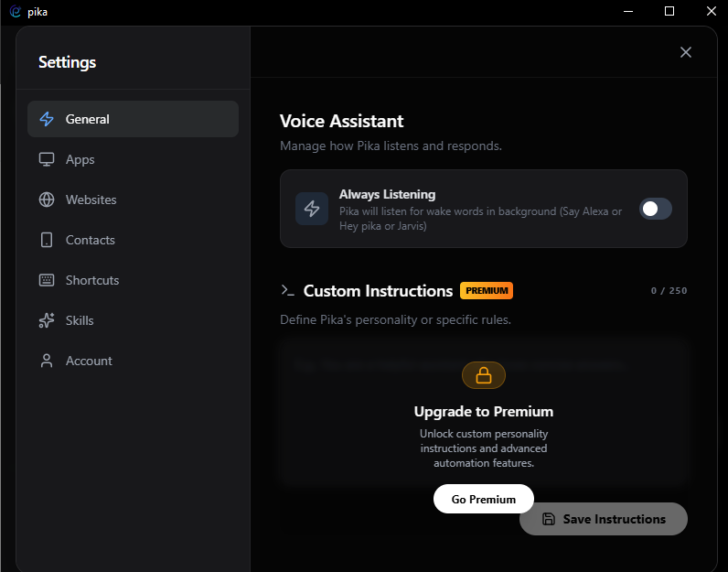This screenshot has height=572, width=728.
Task: Click the Account person icon
Action: click(x=47, y=361)
